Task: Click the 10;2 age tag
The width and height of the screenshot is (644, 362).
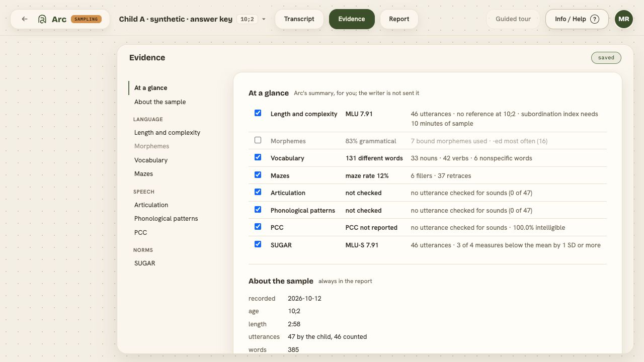Action: point(247,19)
